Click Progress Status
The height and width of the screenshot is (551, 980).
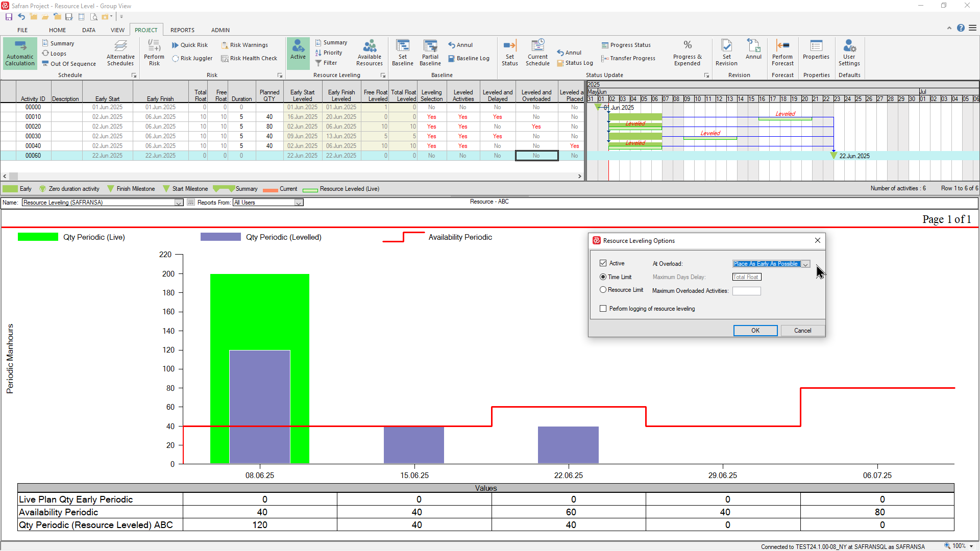(626, 45)
